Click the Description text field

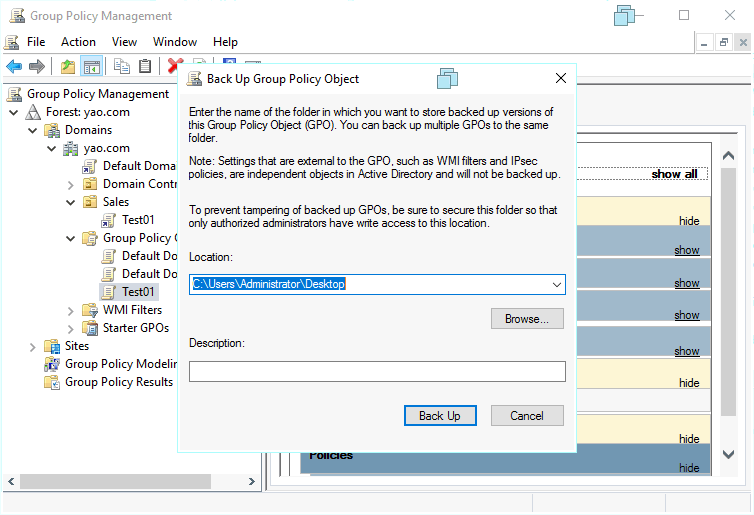click(377, 372)
